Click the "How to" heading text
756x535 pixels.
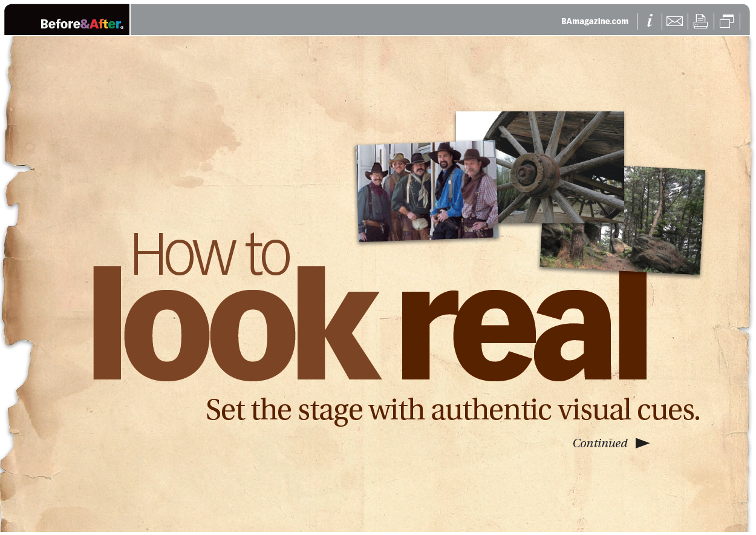pos(210,254)
